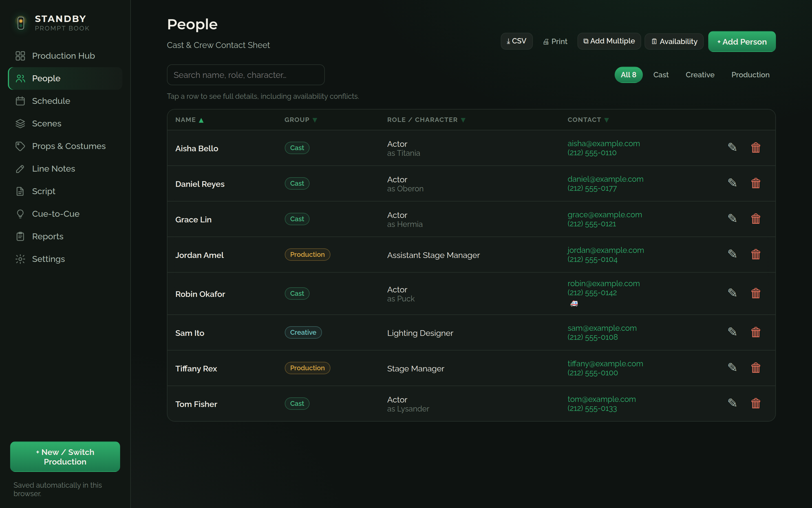Screen dimensions: 812x508
Task: Sort by Contact column header
Action: click(x=588, y=120)
